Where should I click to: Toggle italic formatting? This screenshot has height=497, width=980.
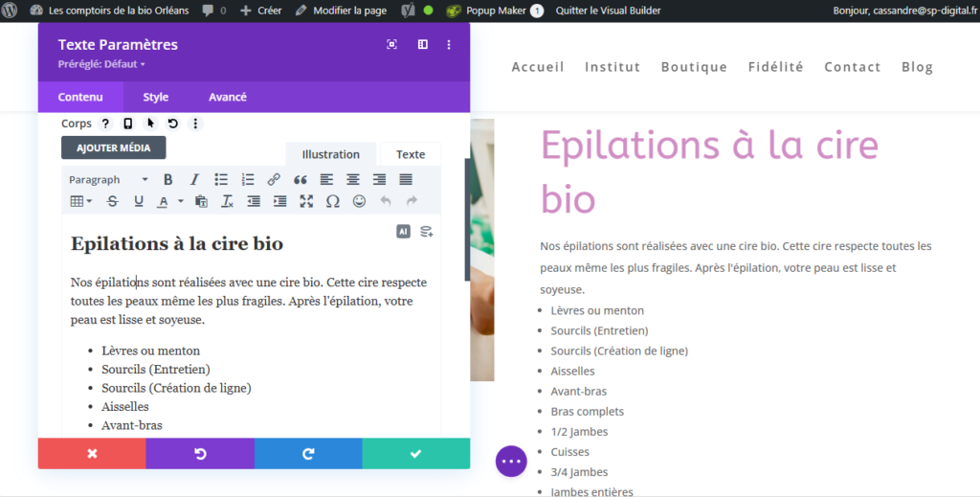click(x=194, y=179)
